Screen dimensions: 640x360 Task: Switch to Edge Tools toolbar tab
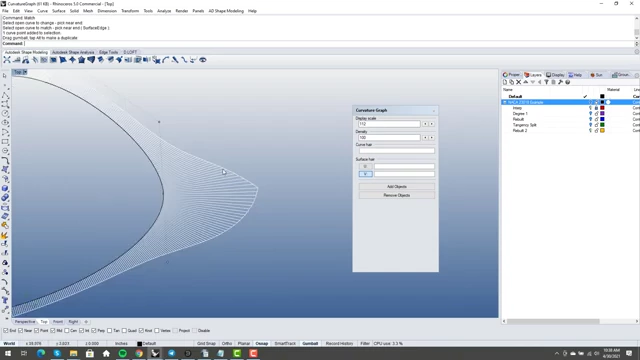tap(109, 52)
